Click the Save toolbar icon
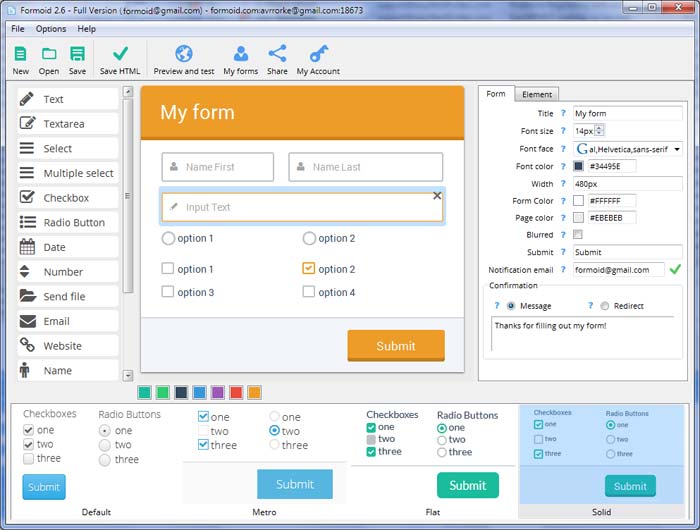 (77, 54)
